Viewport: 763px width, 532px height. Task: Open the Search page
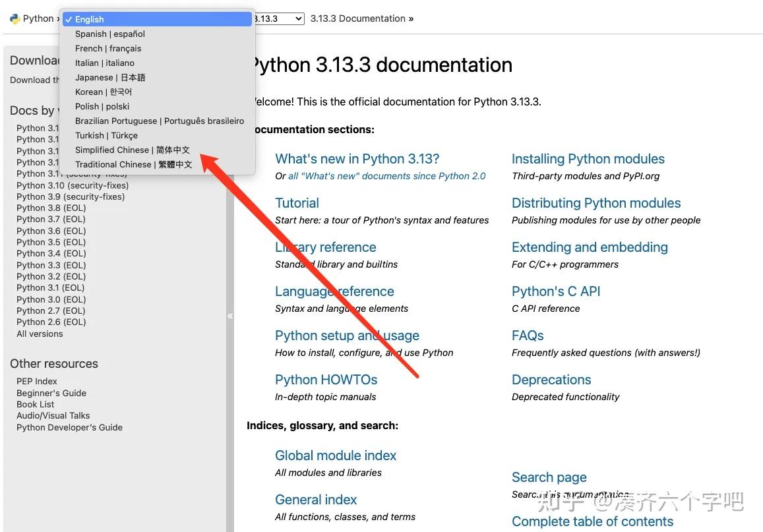point(549,477)
